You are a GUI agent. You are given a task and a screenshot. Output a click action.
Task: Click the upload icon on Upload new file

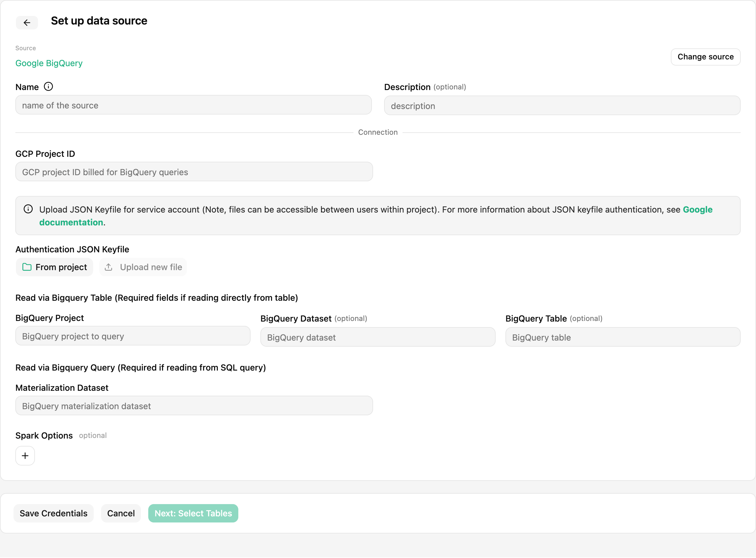pos(108,267)
